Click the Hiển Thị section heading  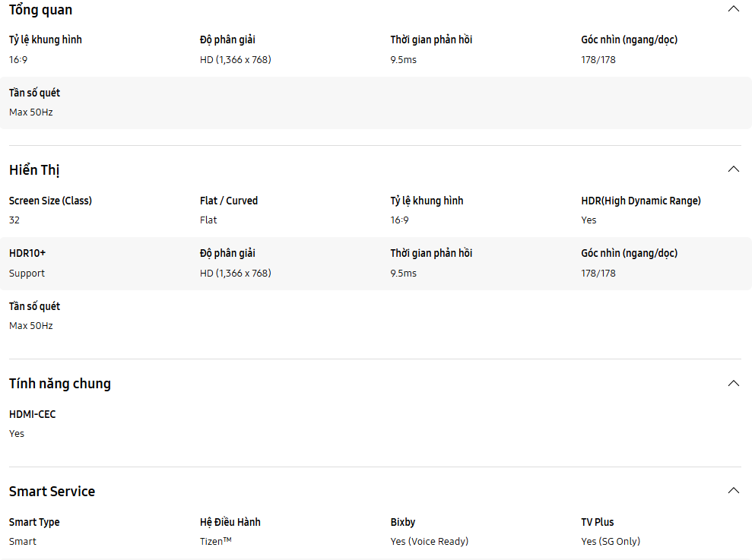tap(34, 170)
